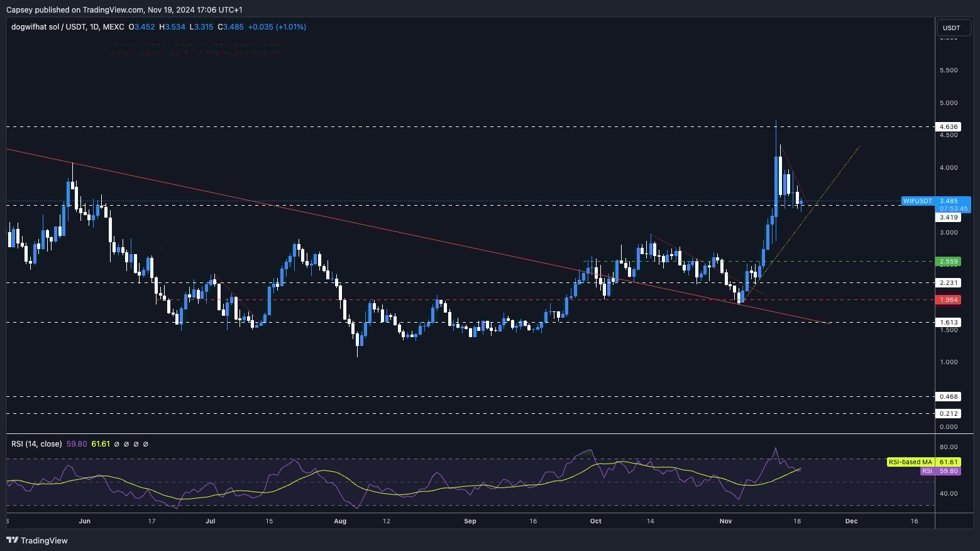Click the third ∅ icon in the RSI row
Image resolution: width=980 pixels, height=551 pixels.
pyautogui.click(x=136, y=444)
